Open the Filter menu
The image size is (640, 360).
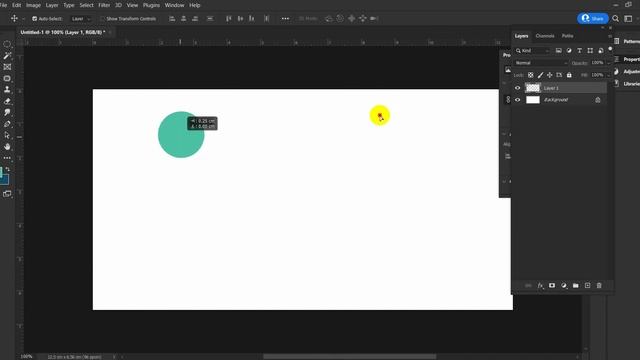click(104, 5)
